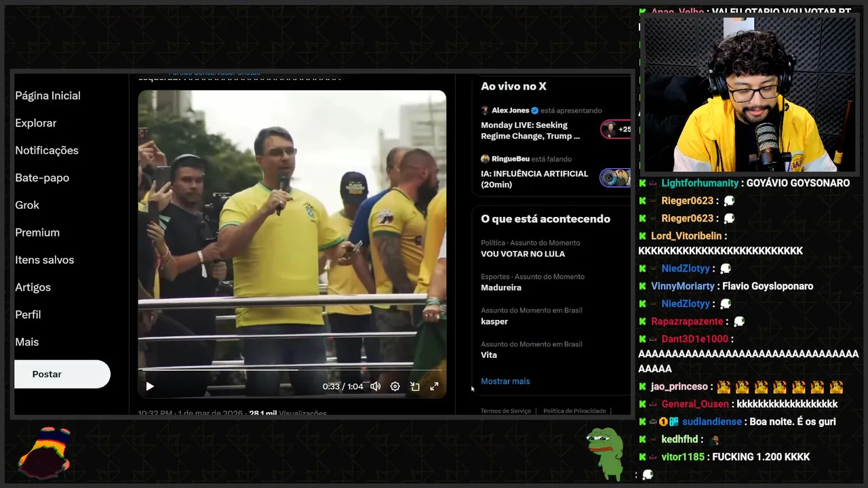Image resolution: width=868 pixels, height=488 pixels.
Task: Click Alex Jones avatar icon
Action: [485, 110]
